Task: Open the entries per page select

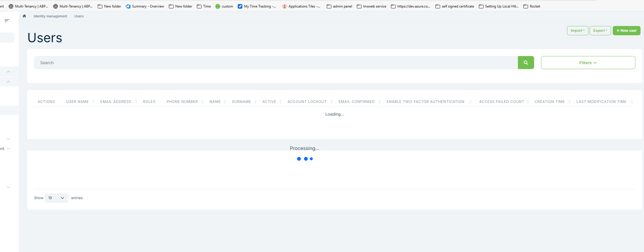Action: pos(56,198)
